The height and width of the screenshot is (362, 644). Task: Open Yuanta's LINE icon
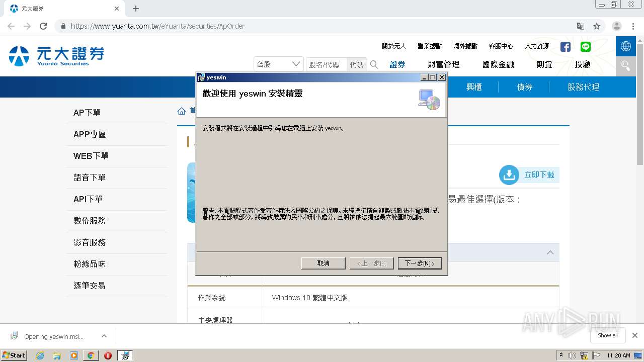point(586,47)
